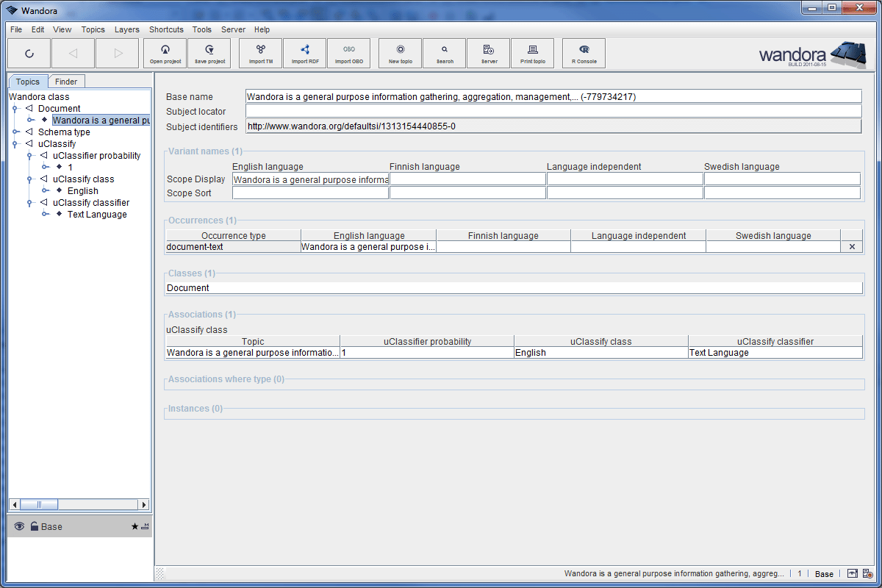882x588 pixels.
Task: Click the topic tree horizontal scrollbar thumb
Action: 38,505
